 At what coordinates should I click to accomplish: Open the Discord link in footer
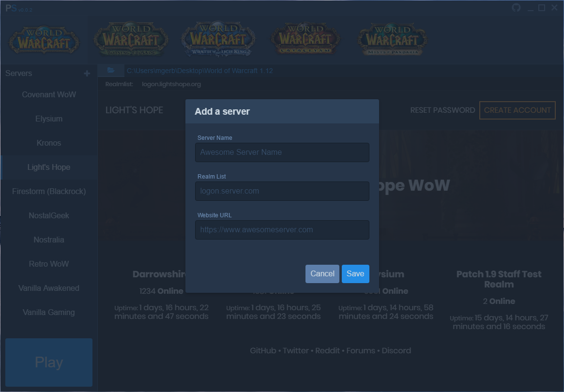pyautogui.click(x=396, y=351)
